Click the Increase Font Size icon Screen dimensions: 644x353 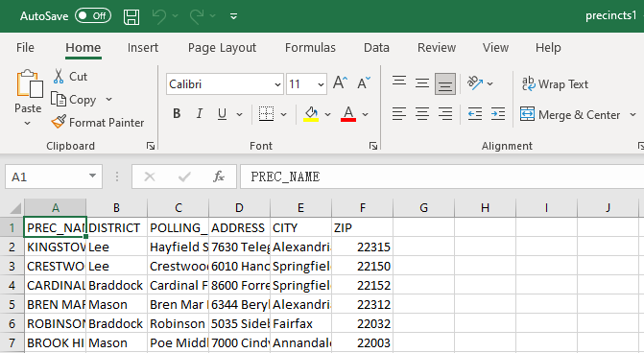pyautogui.click(x=340, y=82)
